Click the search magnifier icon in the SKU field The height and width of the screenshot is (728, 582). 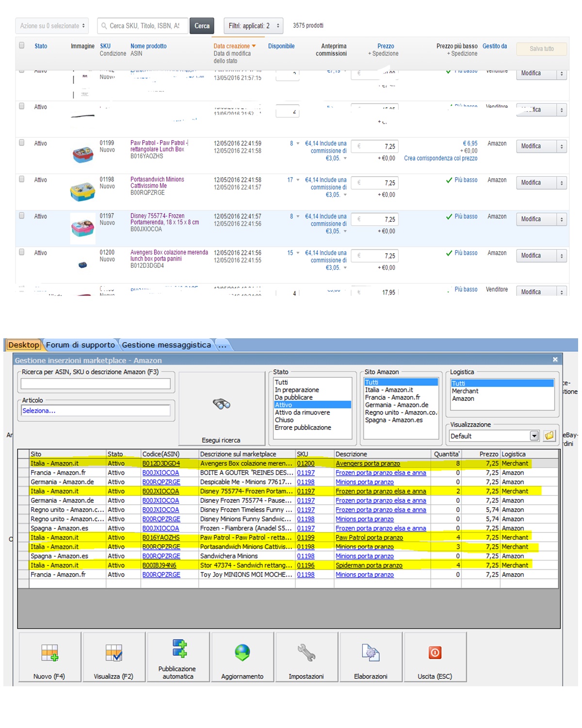(x=103, y=26)
